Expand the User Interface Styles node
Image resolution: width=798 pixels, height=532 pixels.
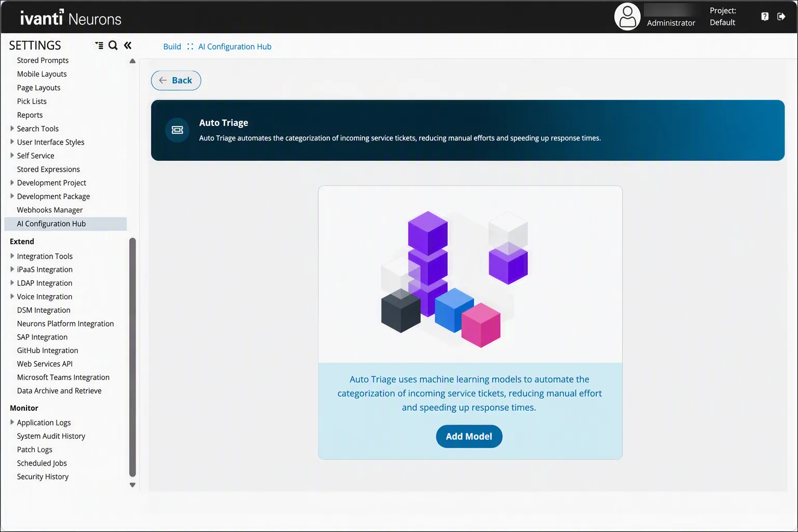(x=12, y=142)
